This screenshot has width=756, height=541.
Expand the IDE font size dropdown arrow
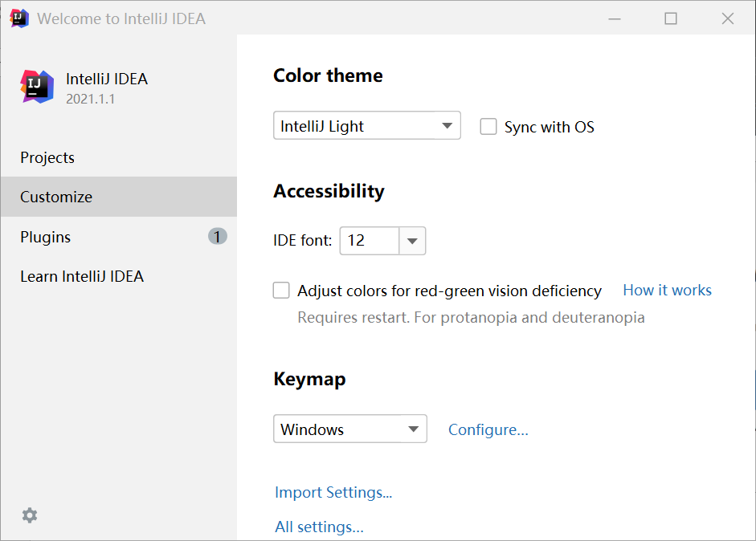click(412, 240)
